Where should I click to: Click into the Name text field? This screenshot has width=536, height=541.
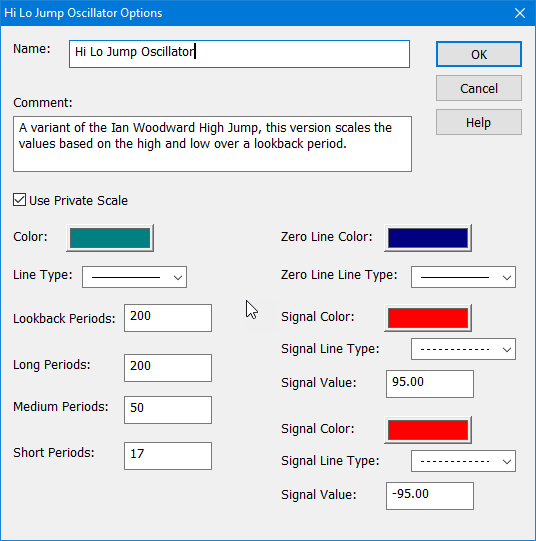[239, 54]
